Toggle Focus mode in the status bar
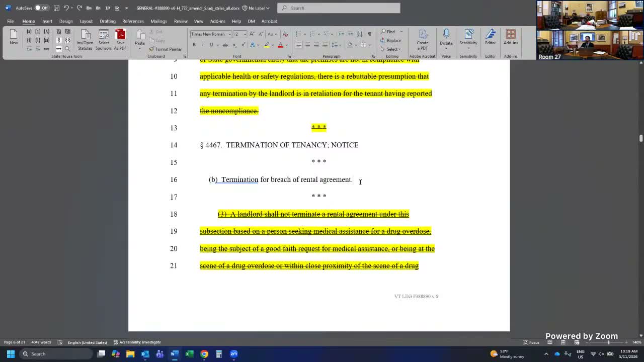Screen dimensions: 644x362 pos(531,342)
